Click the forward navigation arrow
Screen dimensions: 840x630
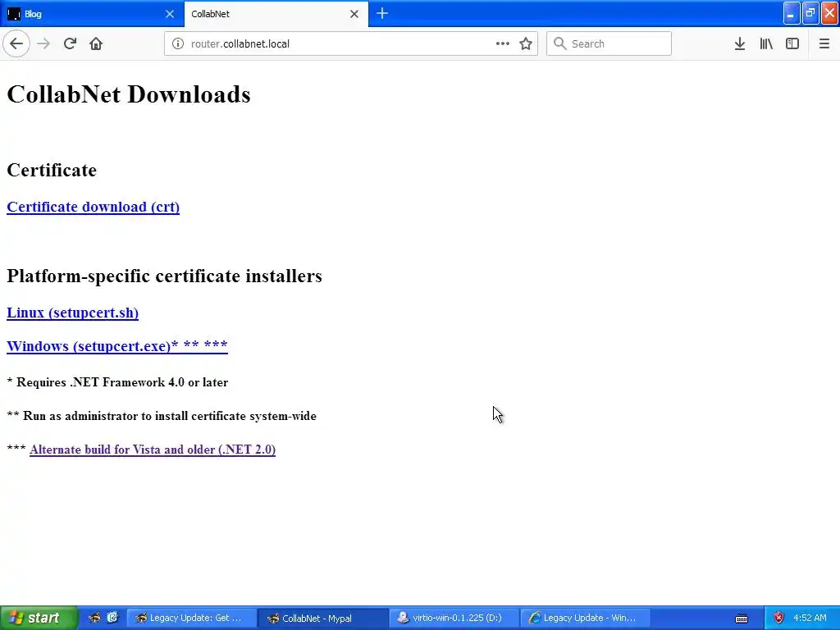pos(43,43)
